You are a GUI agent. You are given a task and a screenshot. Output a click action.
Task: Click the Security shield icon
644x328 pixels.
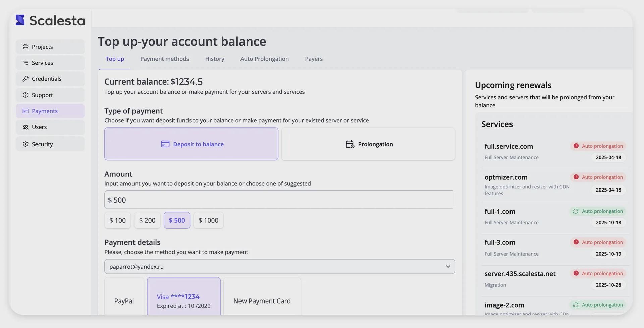click(x=25, y=144)
